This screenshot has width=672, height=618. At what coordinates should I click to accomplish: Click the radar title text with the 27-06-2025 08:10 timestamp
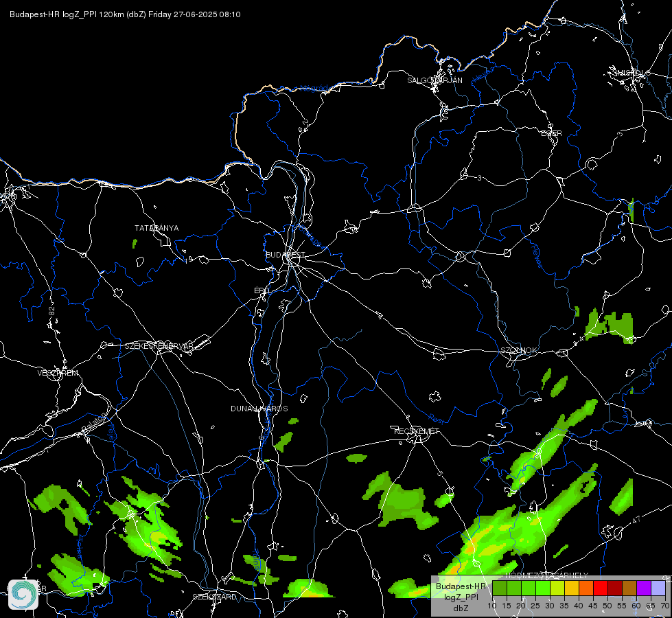pos(125,14)
